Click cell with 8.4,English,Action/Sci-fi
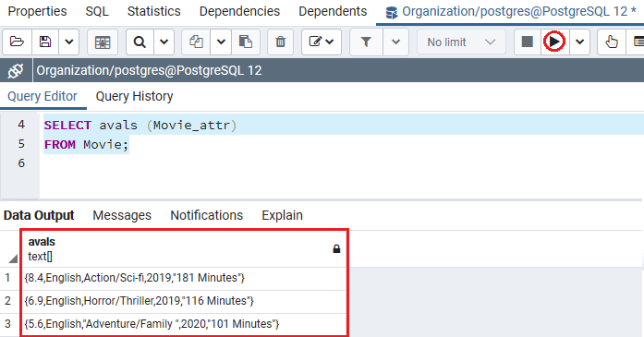This screenshot has height=337, width=644. point(184,278)
